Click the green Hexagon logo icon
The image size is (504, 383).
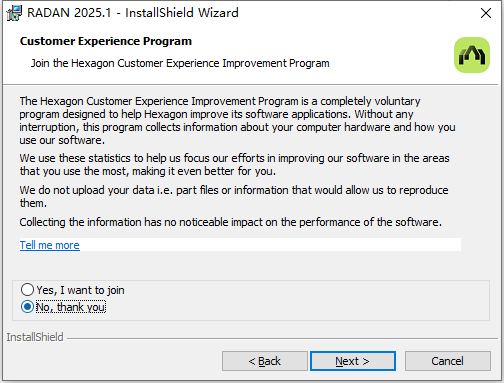click(472, 55)
